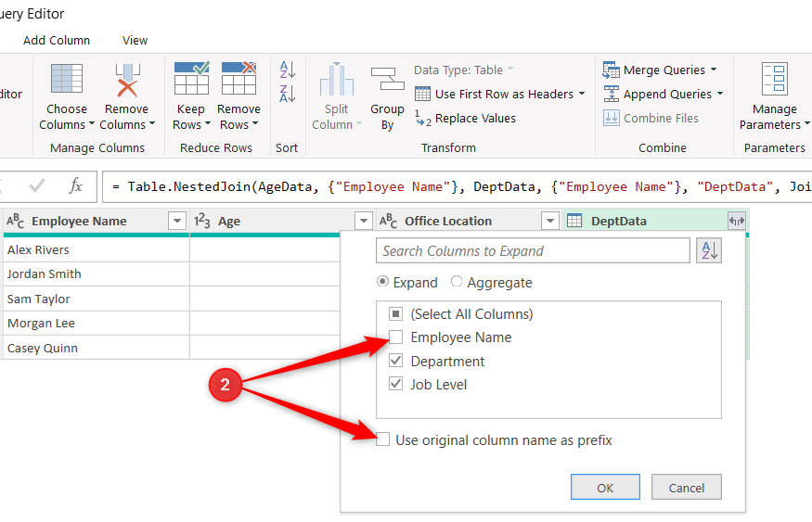This screenshot has height=522, width=812.
Task: Confirm formula with the checkmark icon
Action: pyautogui.click(x=37, y=185)
